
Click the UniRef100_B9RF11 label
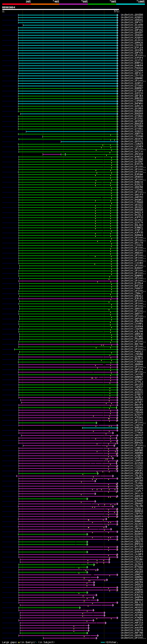(x=132, y=63)
